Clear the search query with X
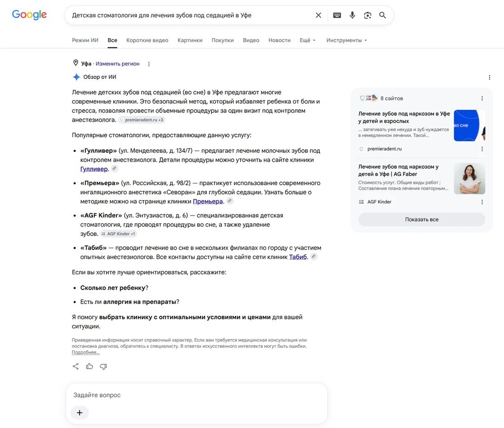This screenshot has width=504, height=428. click(x=318, y=15)
